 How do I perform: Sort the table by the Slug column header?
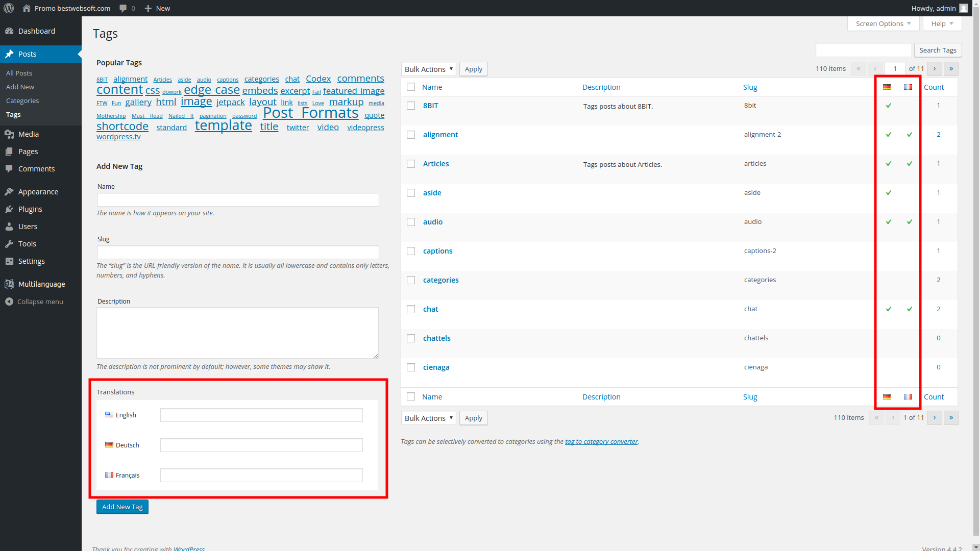click(750, 87)
